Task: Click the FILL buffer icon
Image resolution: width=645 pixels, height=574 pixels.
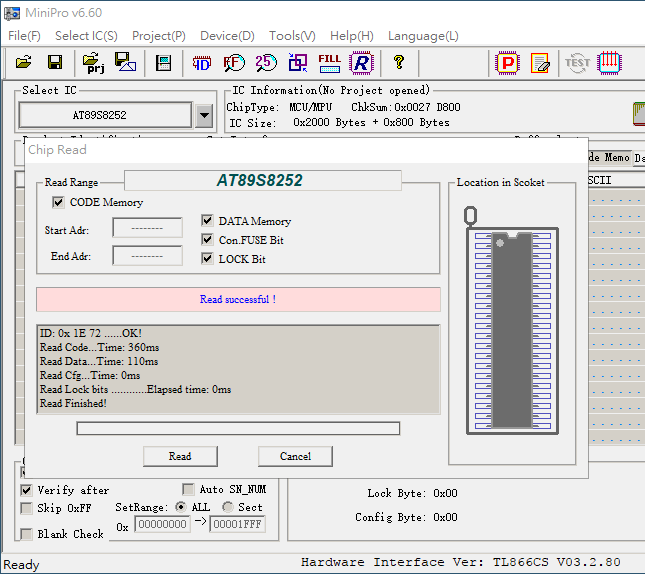Action: click(x=329, y=63)
